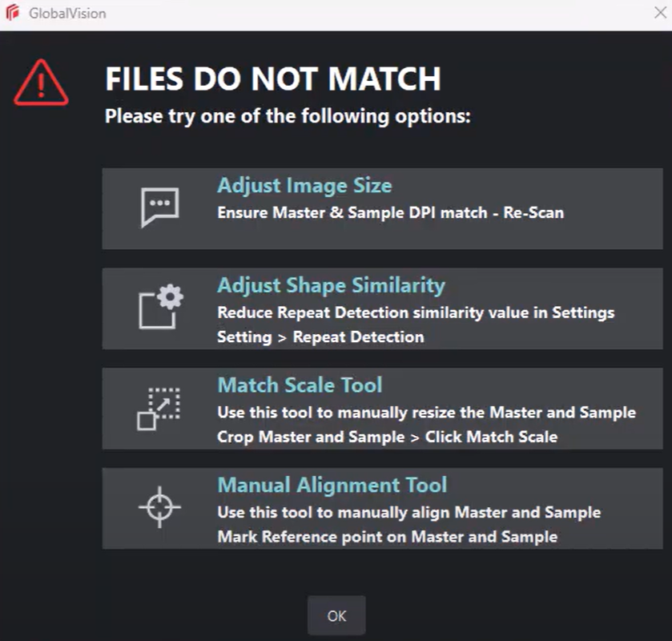Click the 'FILES DO NOT MATCH' title
The height and width of the screenshot is (641, 672).
click(x=273, y=79)
